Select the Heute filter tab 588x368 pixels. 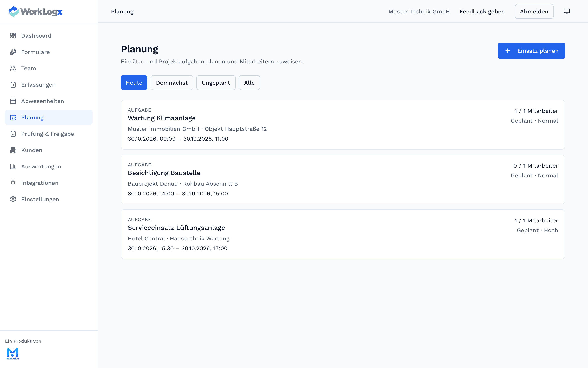point(134,83)
